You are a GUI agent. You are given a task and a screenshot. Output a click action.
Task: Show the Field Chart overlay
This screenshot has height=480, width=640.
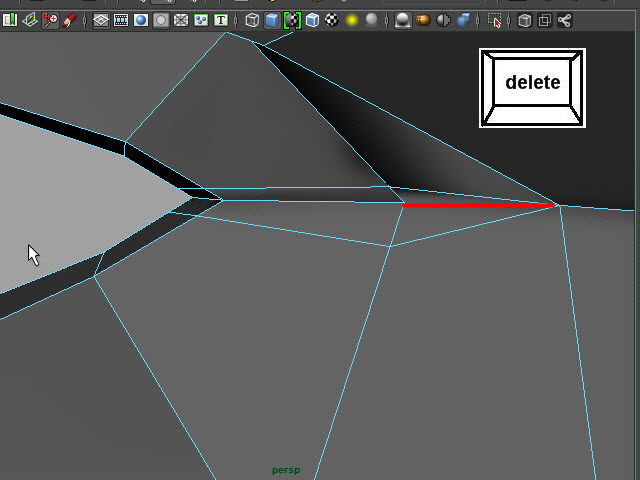[181, 20]
